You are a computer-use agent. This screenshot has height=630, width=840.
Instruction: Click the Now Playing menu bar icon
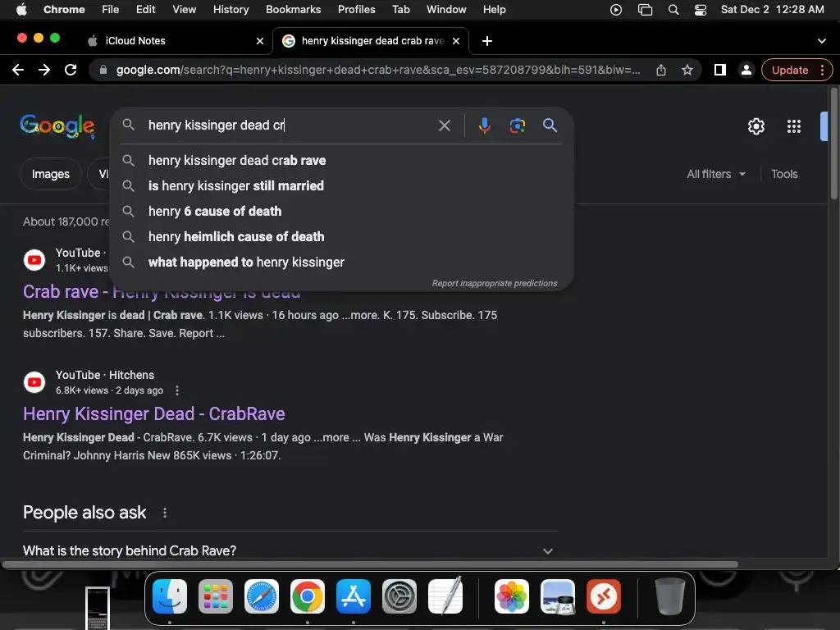coord(616,10)
